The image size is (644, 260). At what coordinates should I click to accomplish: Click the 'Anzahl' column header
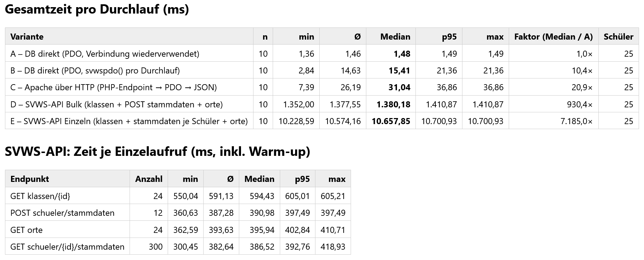[x=149, y=179]
